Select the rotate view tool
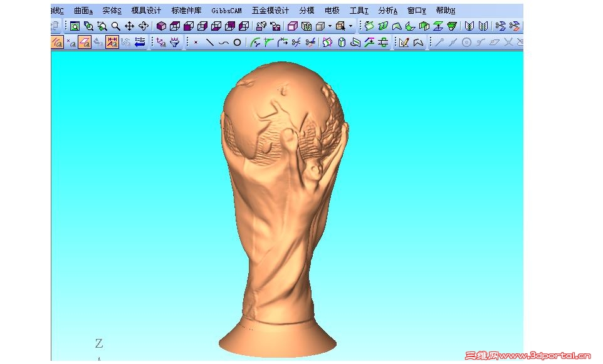Screen dimensions: 603x364 (x=144, y=26)
